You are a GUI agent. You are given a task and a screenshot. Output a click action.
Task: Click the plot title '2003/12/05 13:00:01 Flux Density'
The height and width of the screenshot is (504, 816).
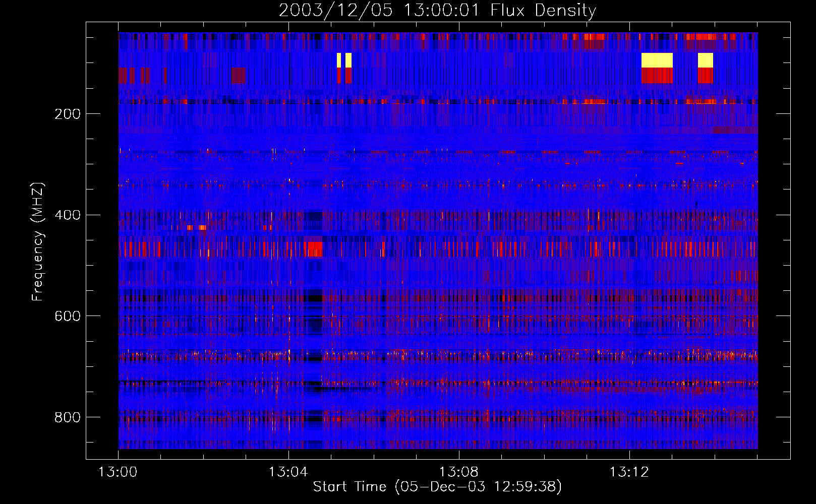pos(437,10)
